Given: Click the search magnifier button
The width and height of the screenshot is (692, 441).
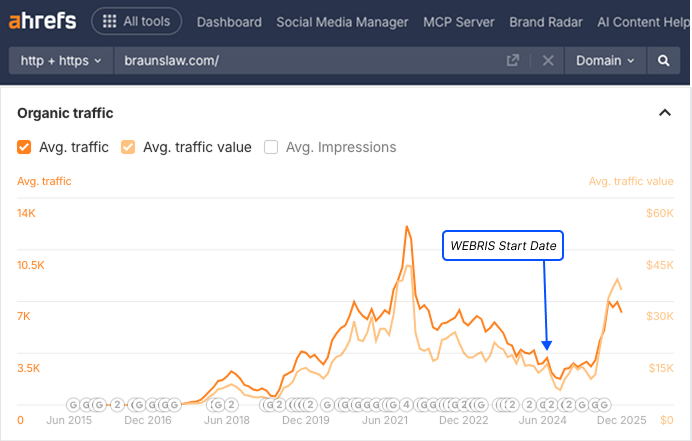Looking at the screenshot, I should click(663, 60).
